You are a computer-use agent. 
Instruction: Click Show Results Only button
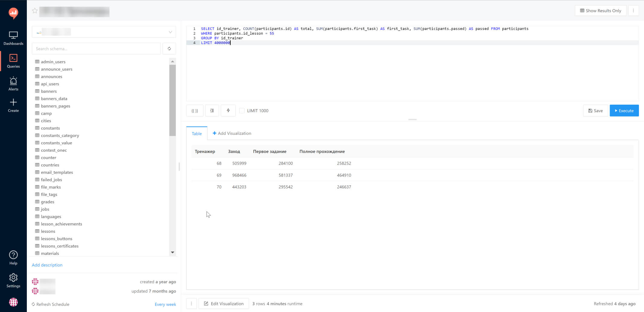pos(601,11)
